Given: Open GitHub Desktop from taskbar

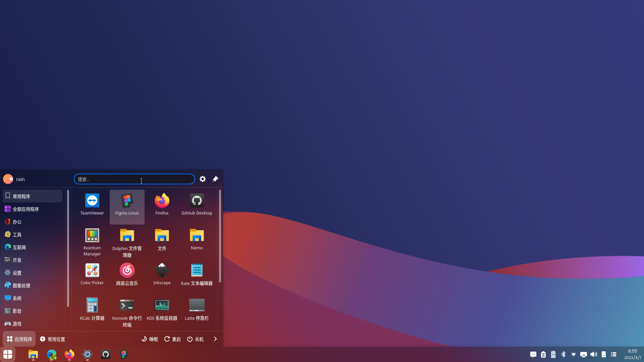Looking at the screenshot, I should click(x=106, y=354).
